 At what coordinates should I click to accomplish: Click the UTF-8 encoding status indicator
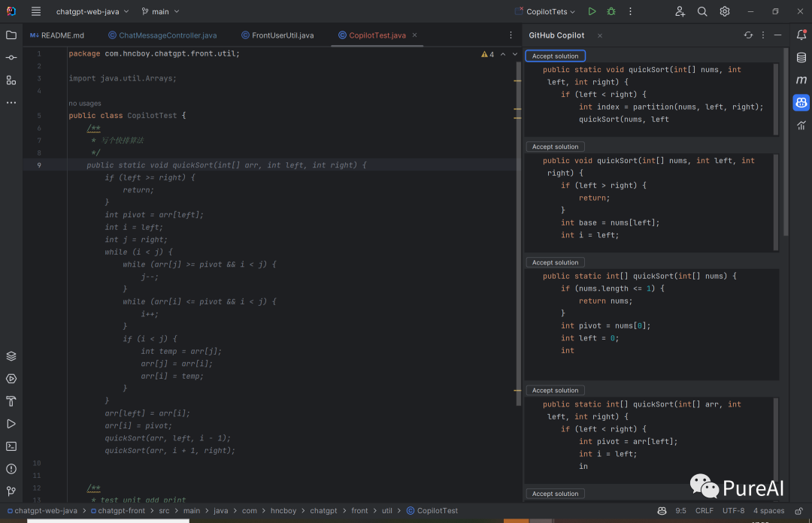pos(733,511)
